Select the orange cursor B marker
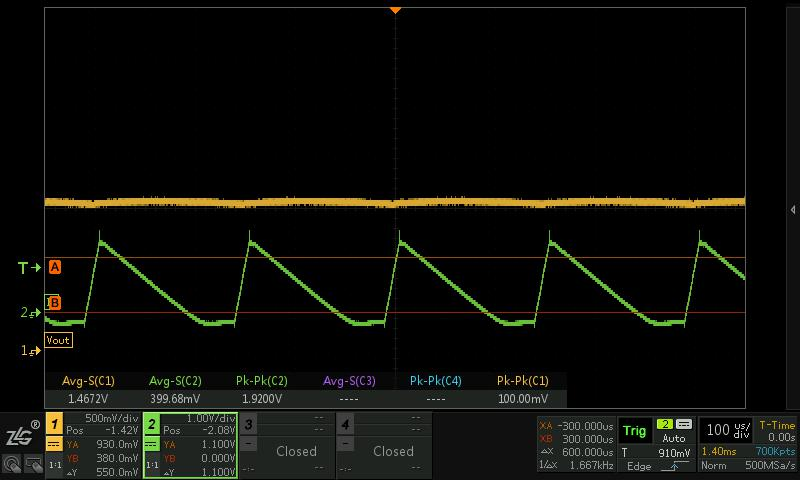Screen dimensions: 800x480 [54, 302]
